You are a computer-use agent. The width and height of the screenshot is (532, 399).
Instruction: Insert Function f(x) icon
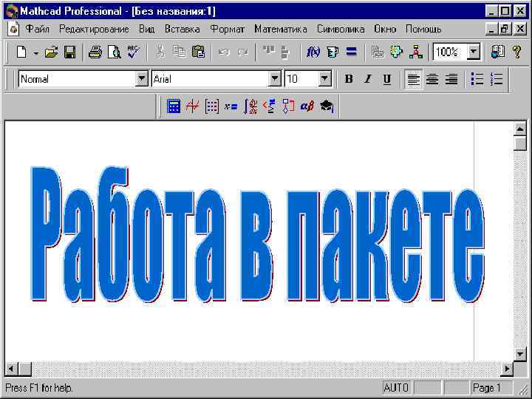tap(313, 52)
